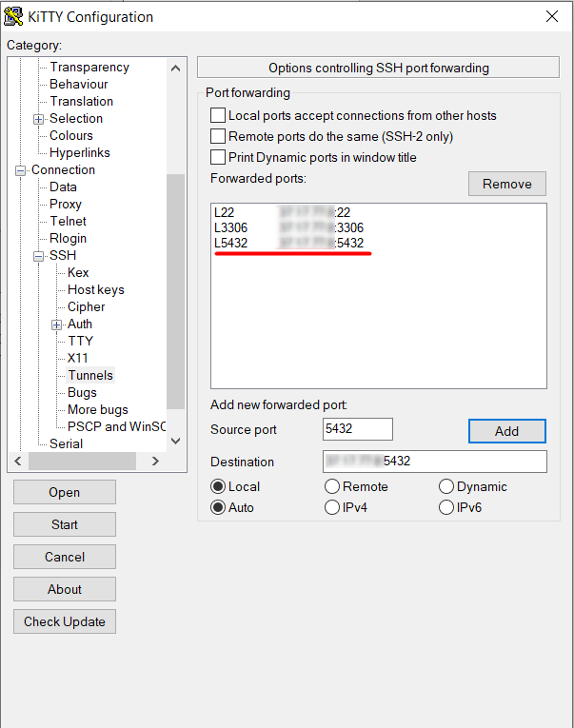Expand the Auth tree node

click(57, 325)
